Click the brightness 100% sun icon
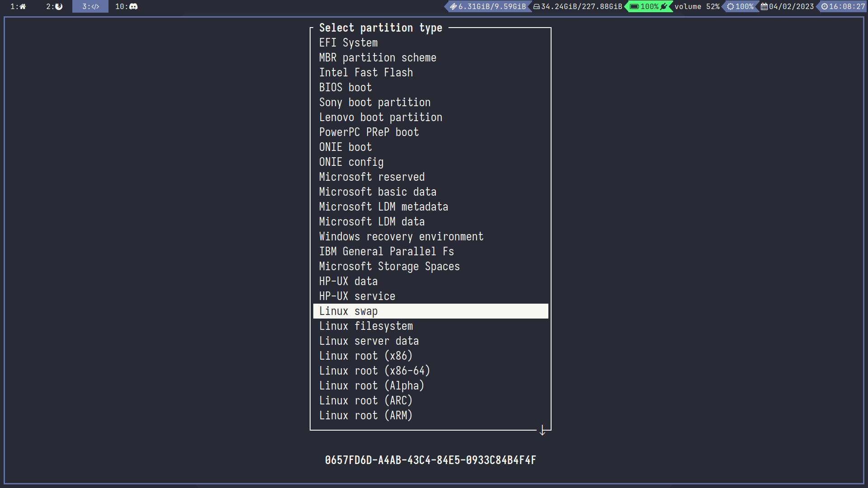The image size is (868, 488). (x=731, y=6)
